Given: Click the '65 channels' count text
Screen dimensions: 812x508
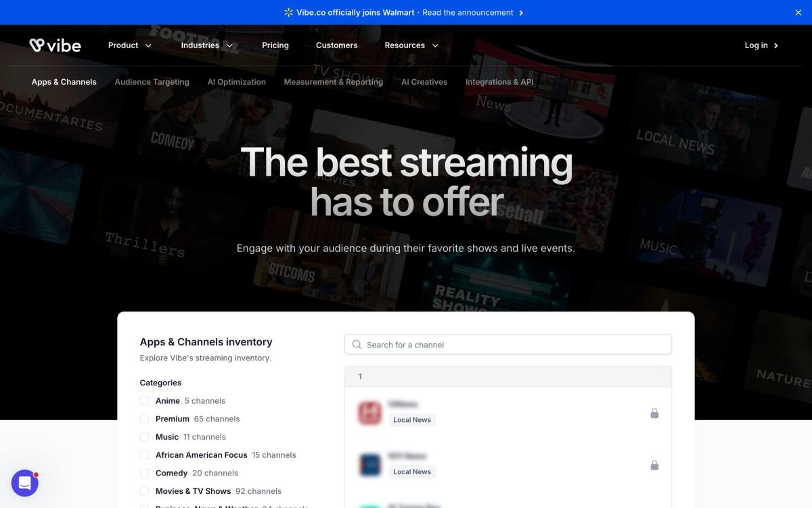Looking at the screenshot, I should pos(217,419).
